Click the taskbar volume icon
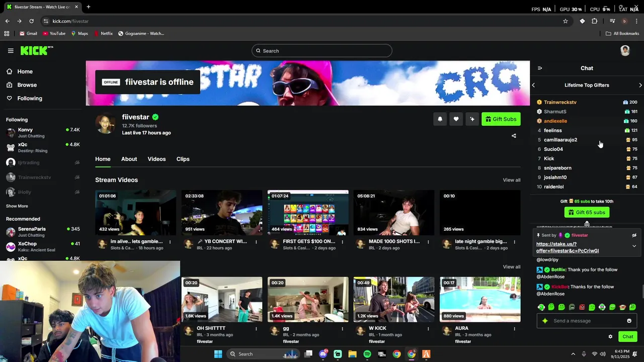 coord(603,354)
